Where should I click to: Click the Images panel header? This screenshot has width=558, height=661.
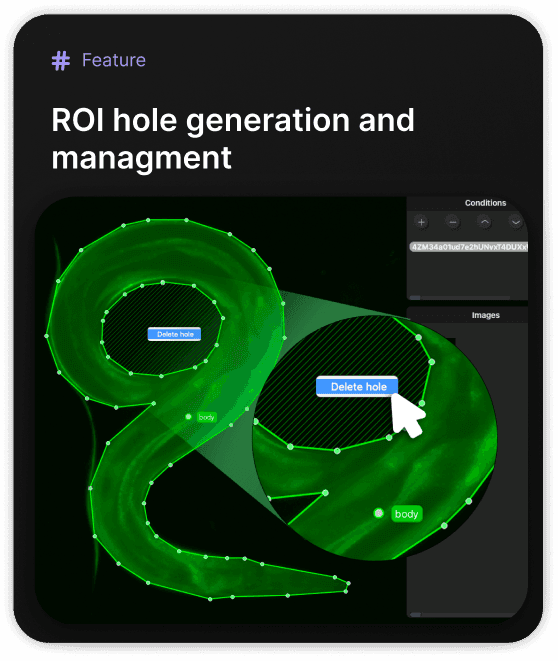(486, 315)
